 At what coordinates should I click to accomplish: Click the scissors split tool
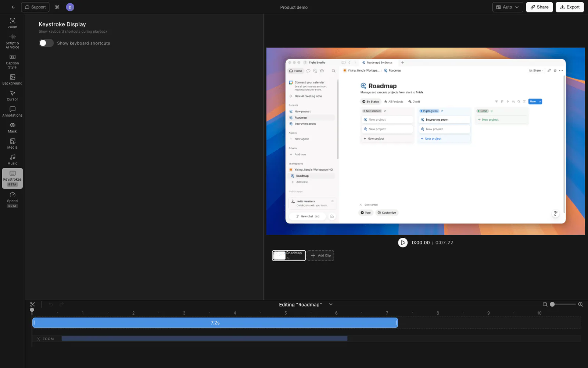tap(33, 304)
